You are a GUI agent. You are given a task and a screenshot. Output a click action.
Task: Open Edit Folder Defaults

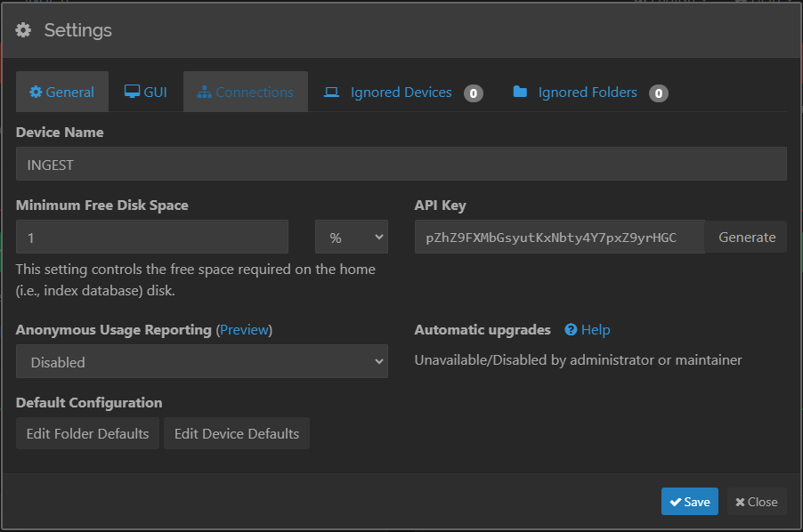coord(87,433)
